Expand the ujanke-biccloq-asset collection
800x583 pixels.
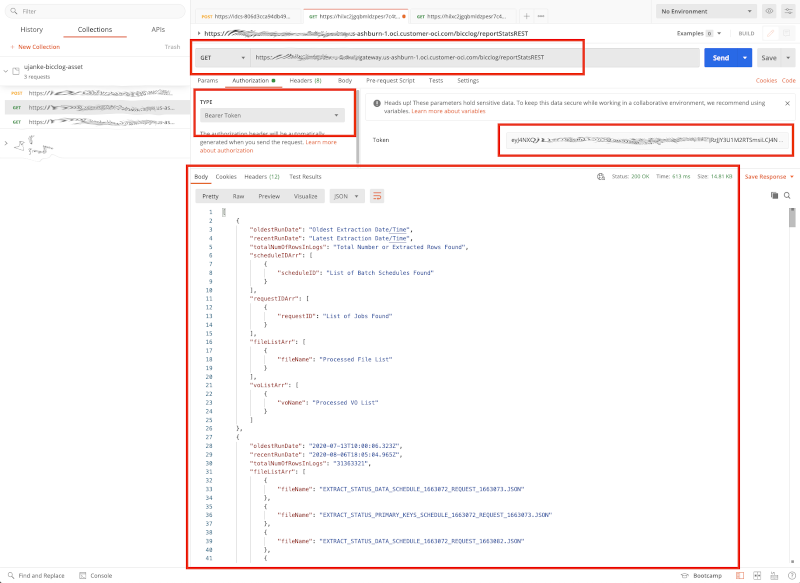point(8,70)
